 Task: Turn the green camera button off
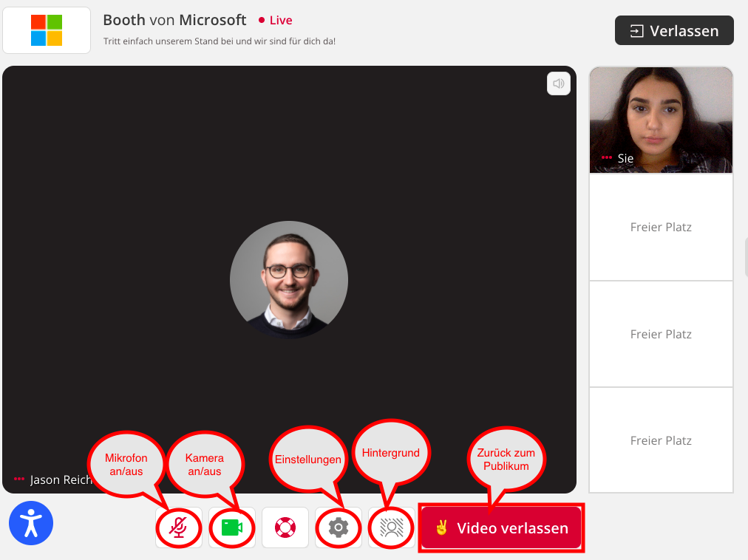[232, 527]
